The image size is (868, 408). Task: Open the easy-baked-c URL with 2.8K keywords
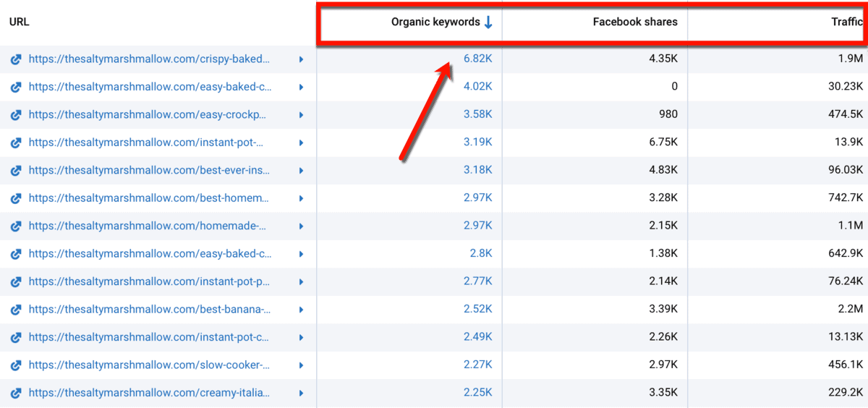[150, 254]
